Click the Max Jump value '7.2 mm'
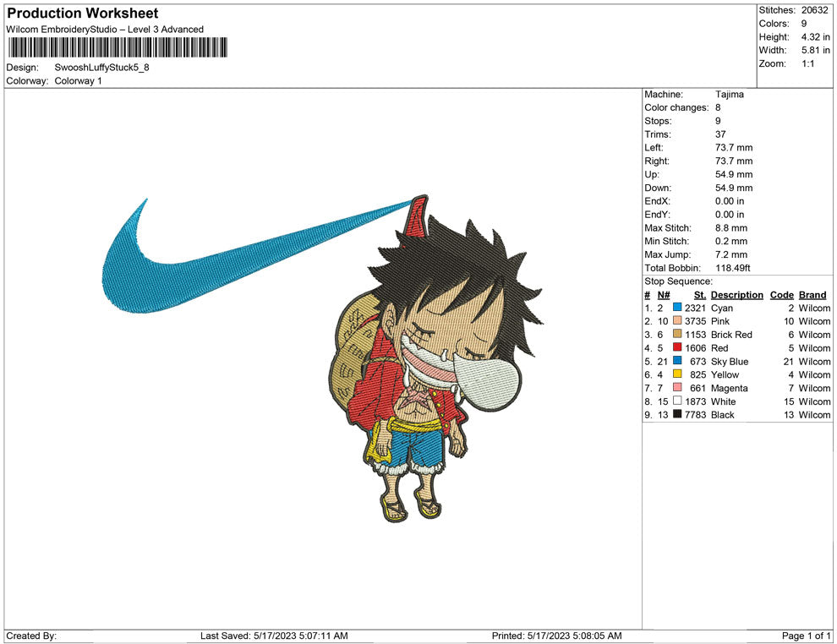 pos(731,254)
